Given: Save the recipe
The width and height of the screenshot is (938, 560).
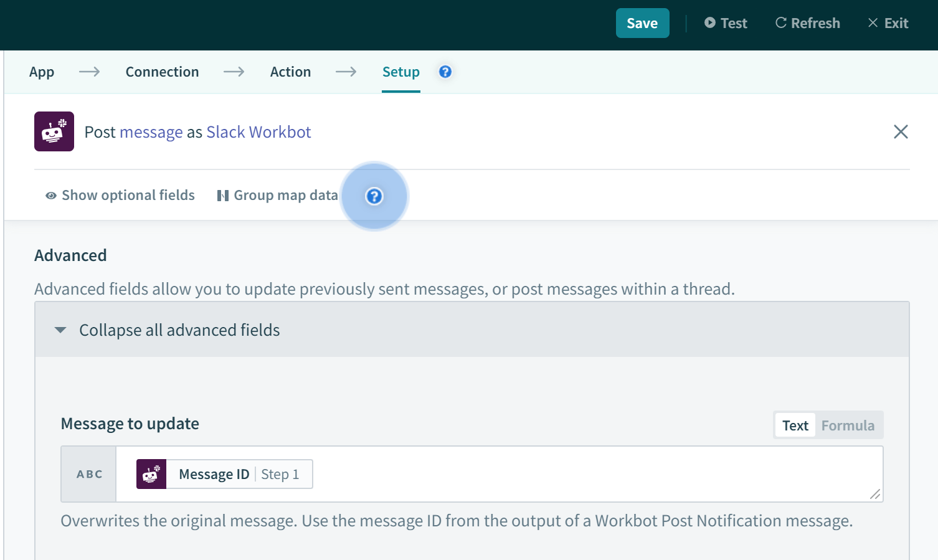Looking at the screenshot, I should click(x=642, y=22).
